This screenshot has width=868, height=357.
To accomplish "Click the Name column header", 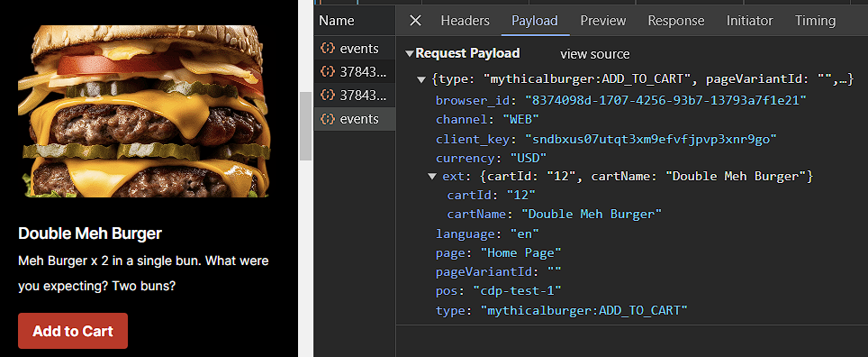I will tap(337, 21).
